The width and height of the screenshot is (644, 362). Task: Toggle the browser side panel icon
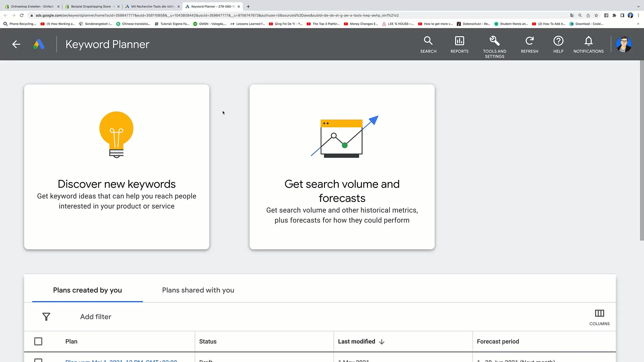pyautogui.click(x=622, y=15)
